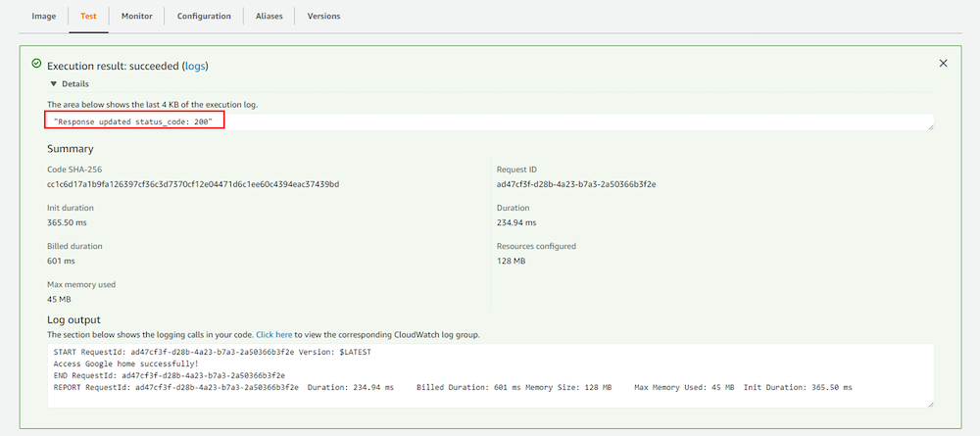Screen dimensions: 980x436
Task: Select the Test tab
Action: tap(88, 17)
